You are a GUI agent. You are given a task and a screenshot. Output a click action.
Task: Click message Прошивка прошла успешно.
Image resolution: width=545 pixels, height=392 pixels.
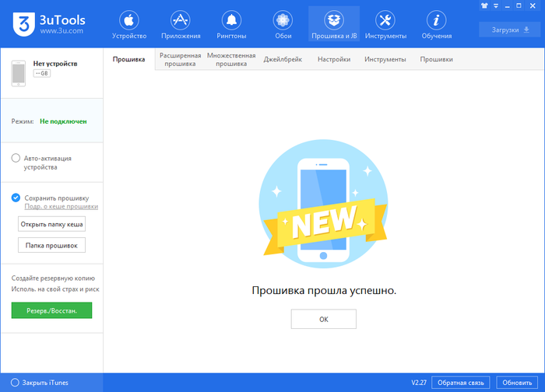tap(324, 290)
